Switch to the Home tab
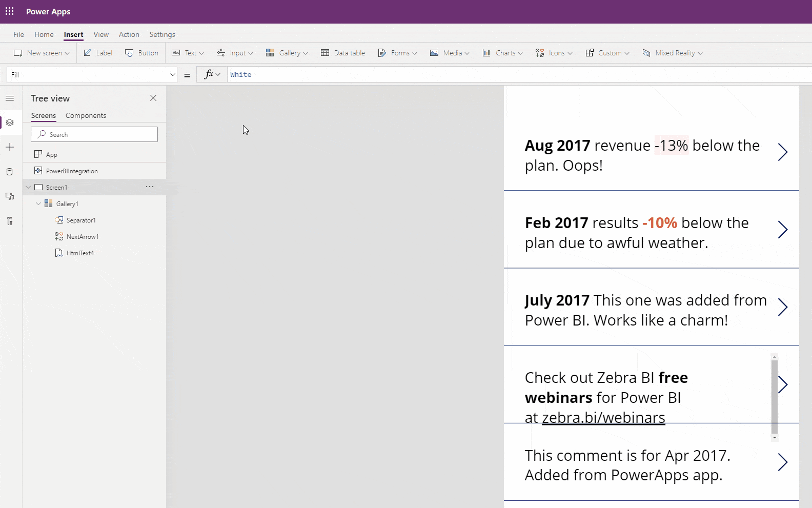This screenshot has width=812, height=508. 44,34
